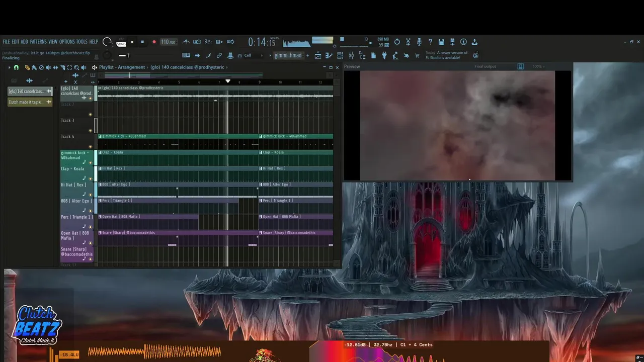Open the mixer icon

tap(351, 55)
